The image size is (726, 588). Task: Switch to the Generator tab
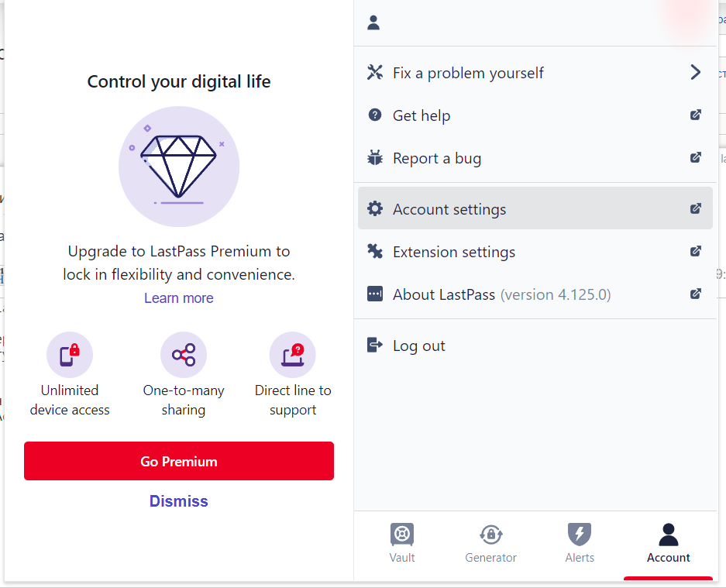490,542
